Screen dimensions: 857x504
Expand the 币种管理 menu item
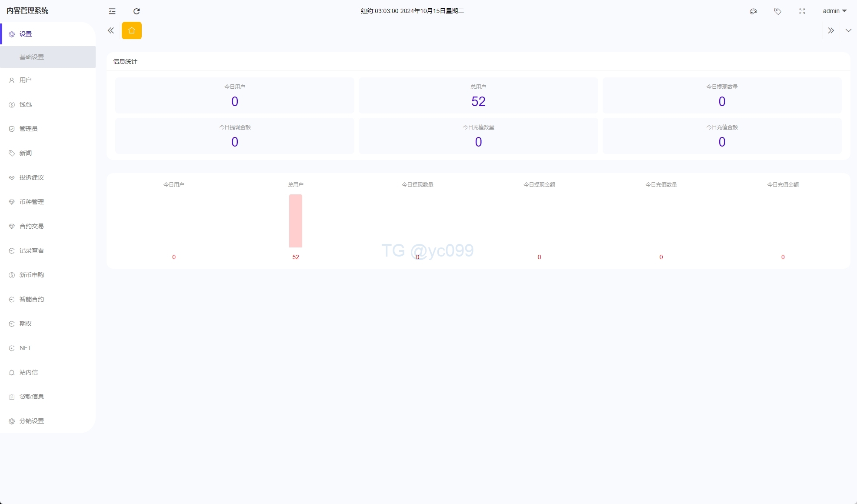point(32,202)
